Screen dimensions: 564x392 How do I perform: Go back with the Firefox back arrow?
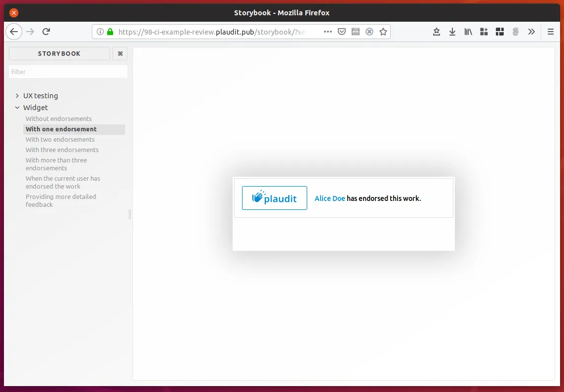click(14, 32)
